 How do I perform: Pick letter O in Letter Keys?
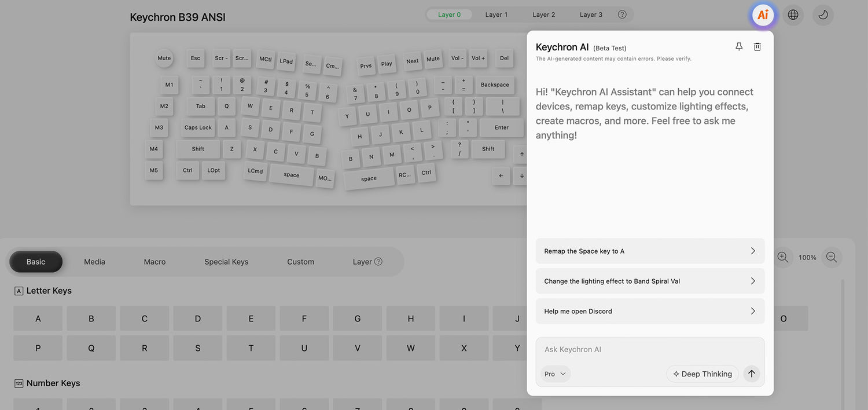784,319
